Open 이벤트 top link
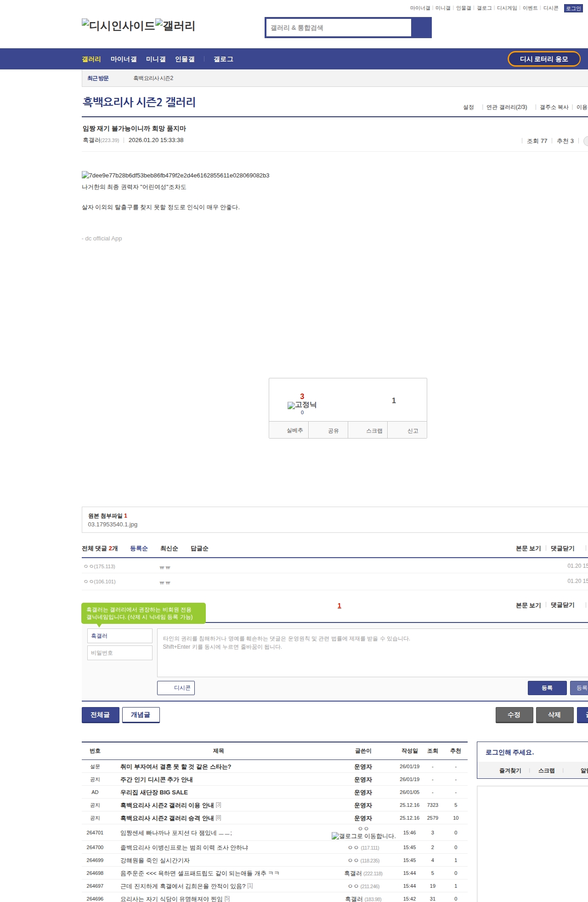Image resolution: width=588 pixels, height=902 pixels. tap(530, 8)
